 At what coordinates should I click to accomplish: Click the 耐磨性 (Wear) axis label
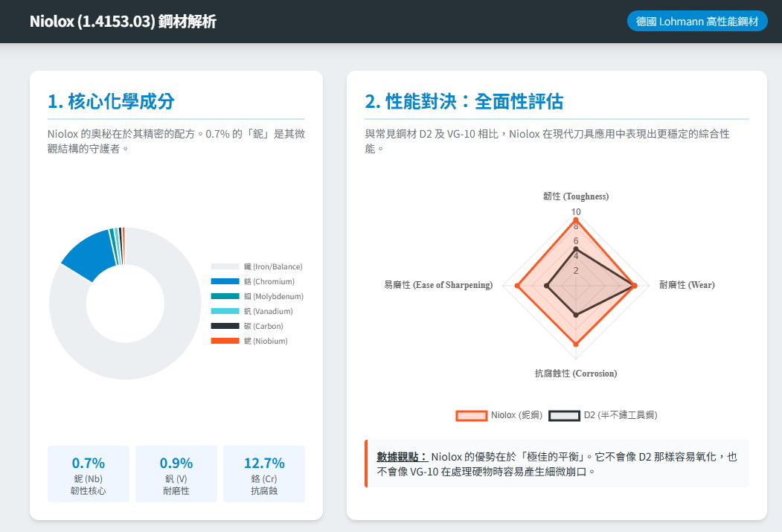687,285
